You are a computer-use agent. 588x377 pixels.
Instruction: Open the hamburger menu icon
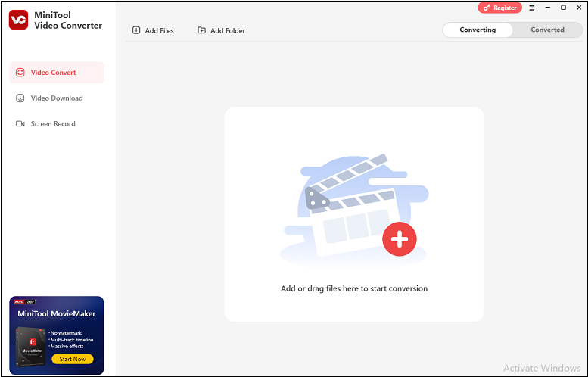pyautogui.click(x=532, y=8)
